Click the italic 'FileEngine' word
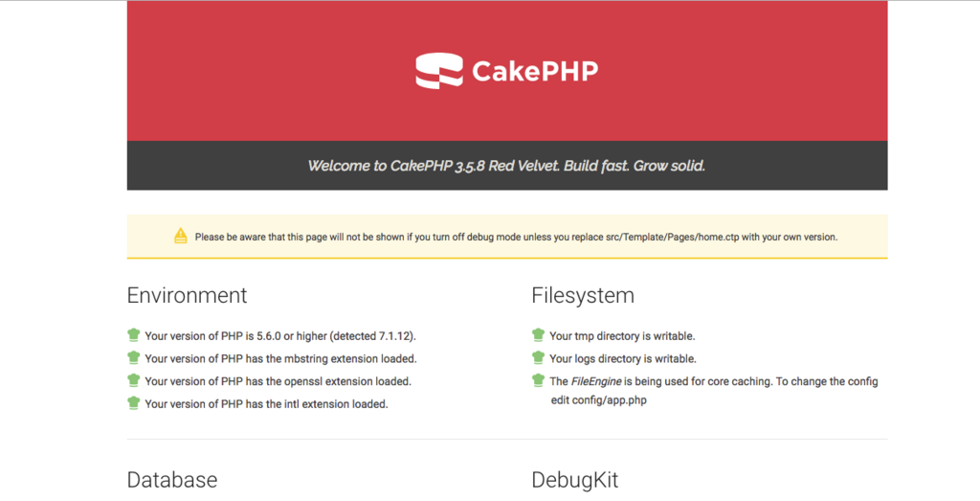Image resolution: width=980 pixels, height=501 pixels. (x=596, y=381)
